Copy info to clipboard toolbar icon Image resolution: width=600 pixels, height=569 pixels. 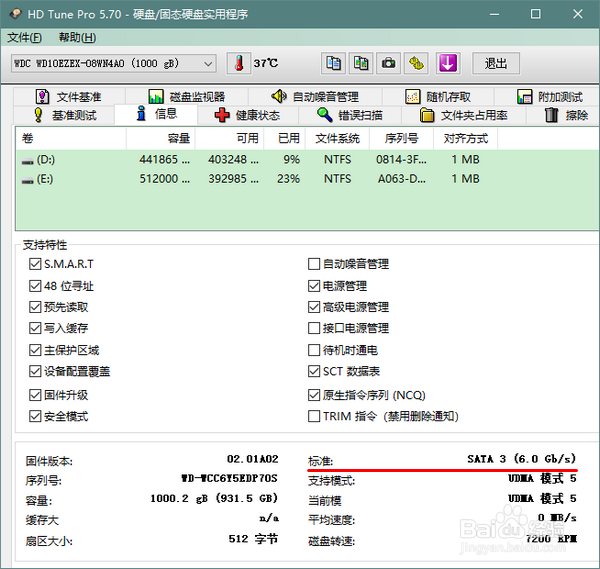[x=333, y=63]
